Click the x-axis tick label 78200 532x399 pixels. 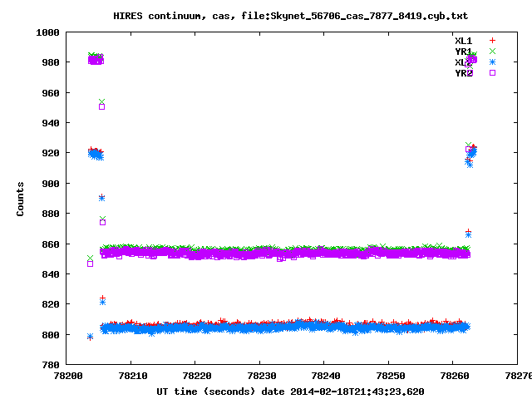[68, 376]
